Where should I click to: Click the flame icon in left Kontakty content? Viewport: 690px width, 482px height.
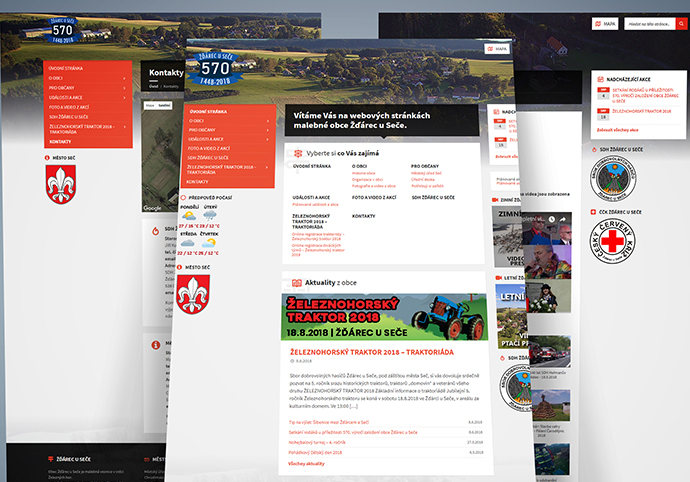(x=155, y=231)
